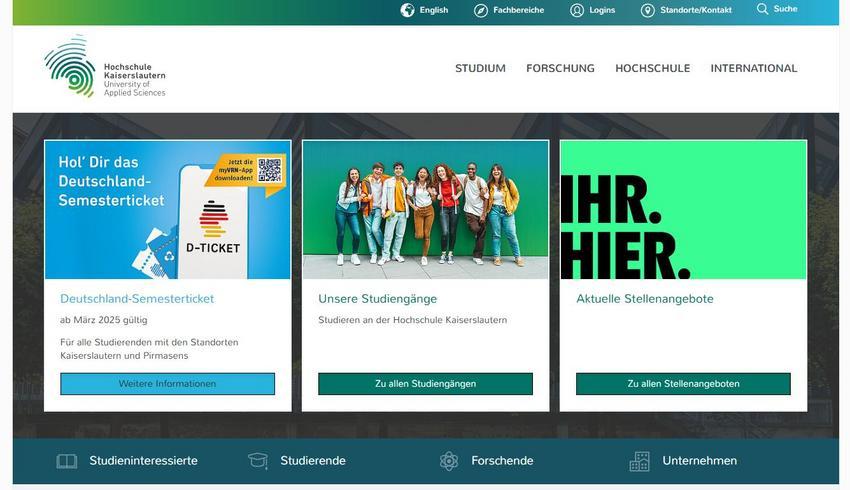Click the 'University of Applied Sciences' text
Viewport: 850px width, 490px height.
pos(134,88)
